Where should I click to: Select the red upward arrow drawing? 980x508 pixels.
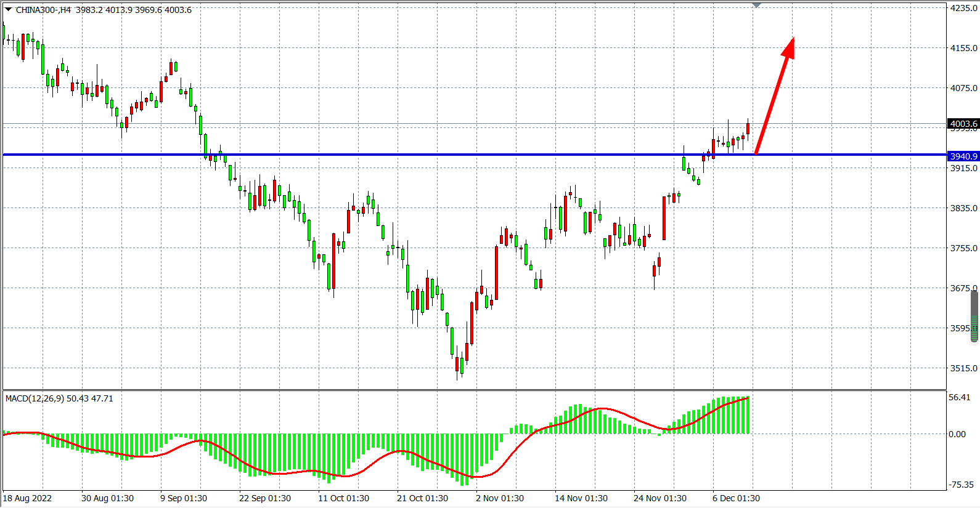773,100
